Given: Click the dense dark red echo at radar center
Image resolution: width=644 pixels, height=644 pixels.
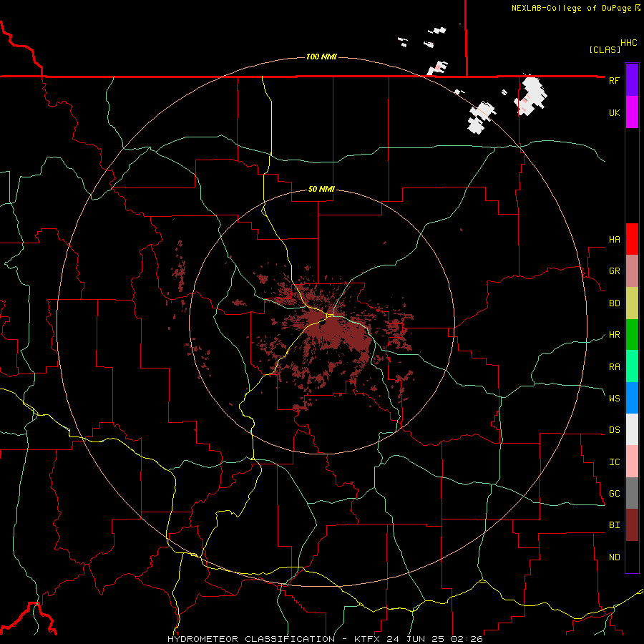Looking at the screenshot, I should [x=333, y=328].
